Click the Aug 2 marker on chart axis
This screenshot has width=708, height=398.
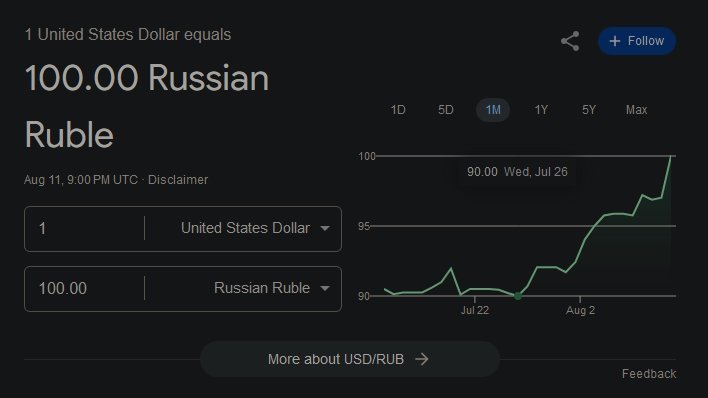click(x=580, y=310)
